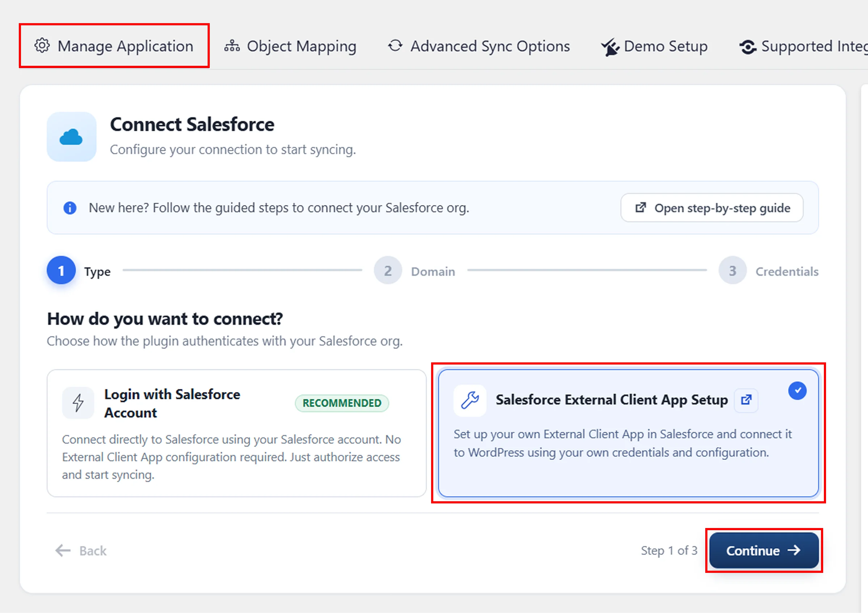Click the Connect Salesforce heading
The height and width of the screenshot is (613, 868).
coord(192,124)
